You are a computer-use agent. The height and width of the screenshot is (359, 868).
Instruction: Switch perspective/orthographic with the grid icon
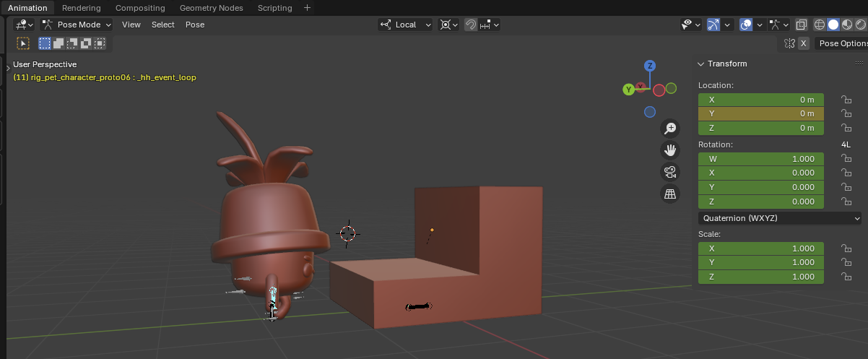[x=670, y=194]
